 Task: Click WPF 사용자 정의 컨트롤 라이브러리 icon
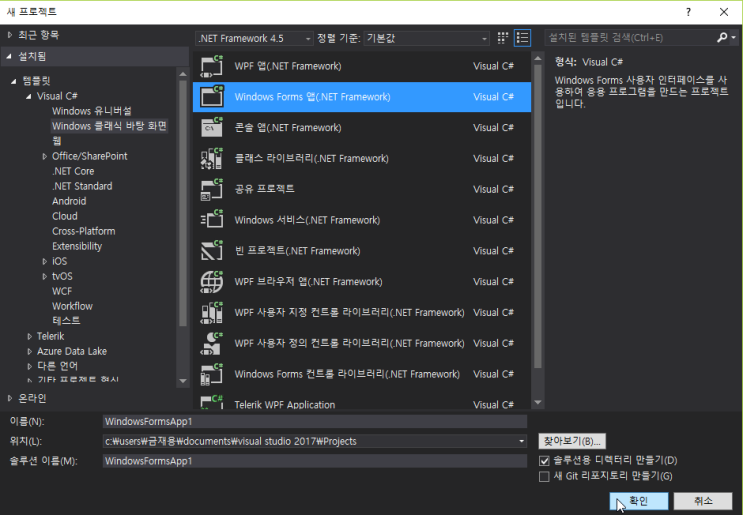212,343
